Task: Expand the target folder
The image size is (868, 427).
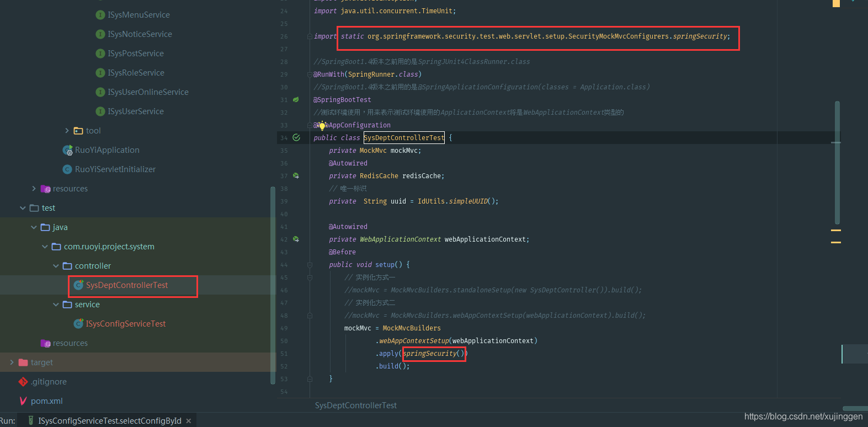Action: (x=12, y=362)
